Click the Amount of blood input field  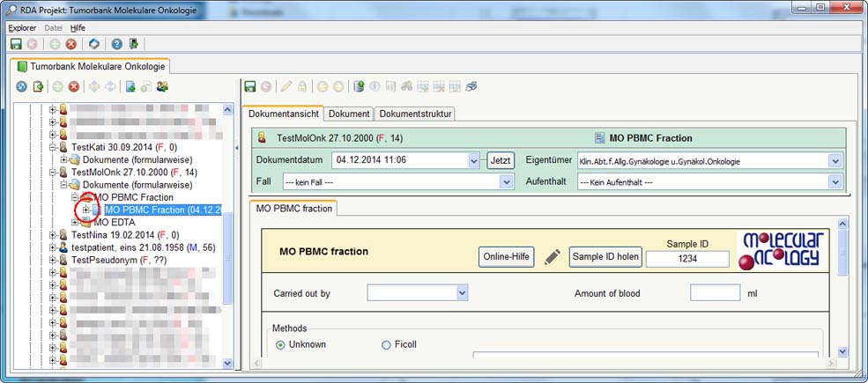(715, 293)
